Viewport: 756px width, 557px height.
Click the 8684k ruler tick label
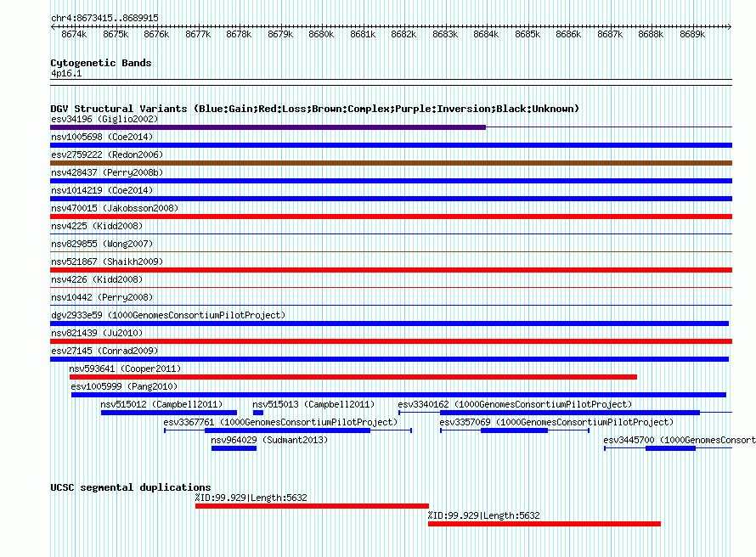[x=486, y=34]
